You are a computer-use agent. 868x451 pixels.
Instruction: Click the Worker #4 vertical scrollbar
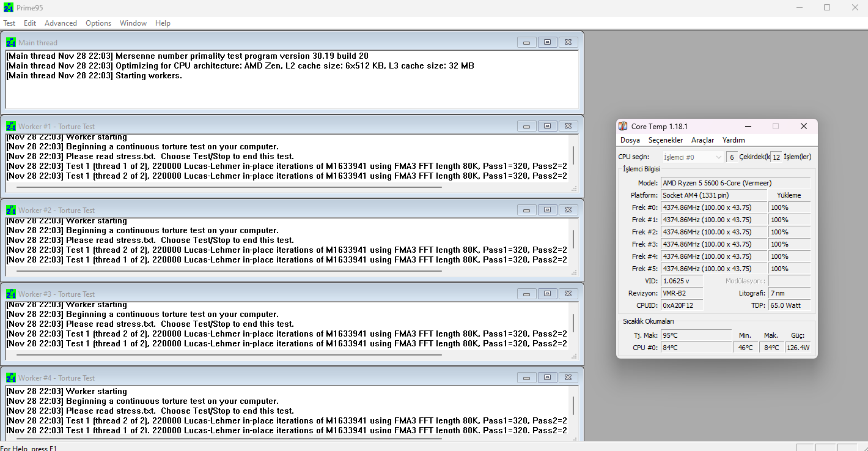573,406
